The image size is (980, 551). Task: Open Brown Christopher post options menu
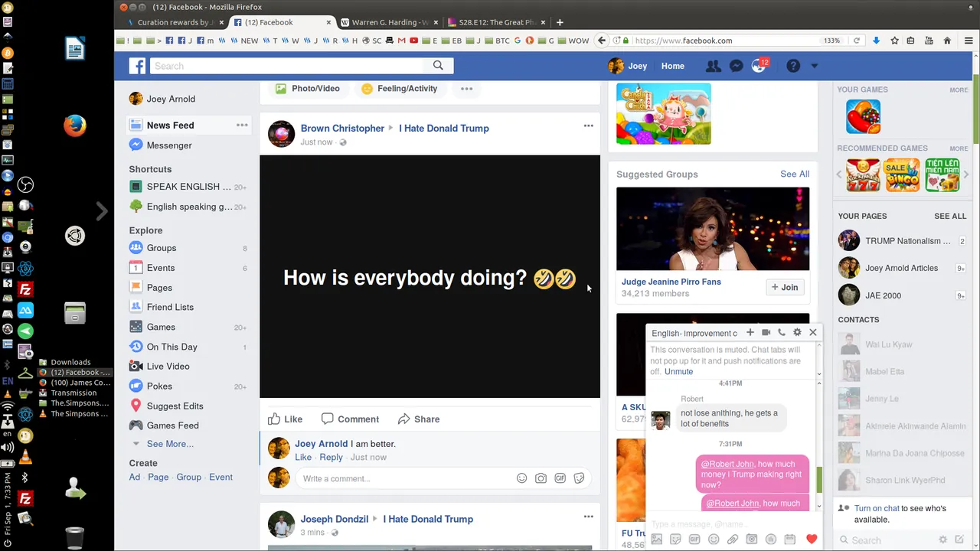click(x=588, y=126)
